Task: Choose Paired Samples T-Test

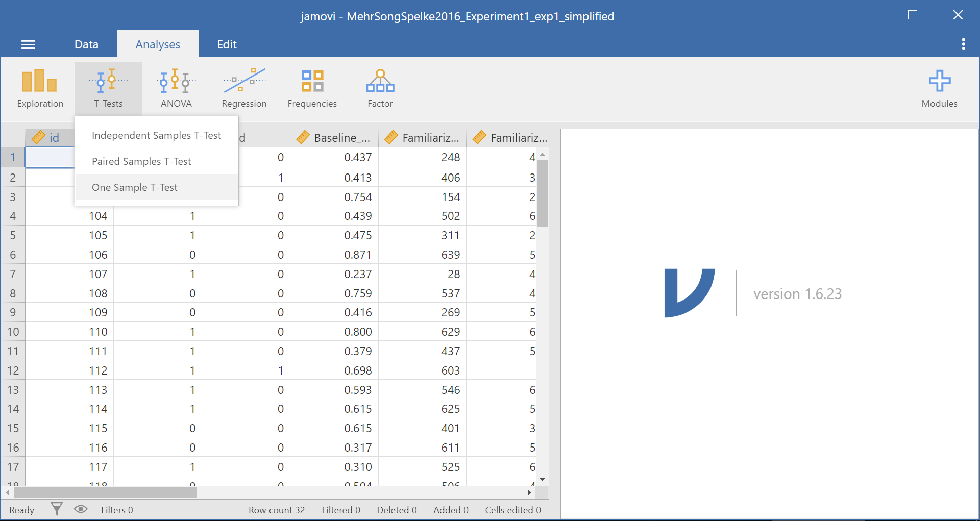Action: (x=141, y=161)
